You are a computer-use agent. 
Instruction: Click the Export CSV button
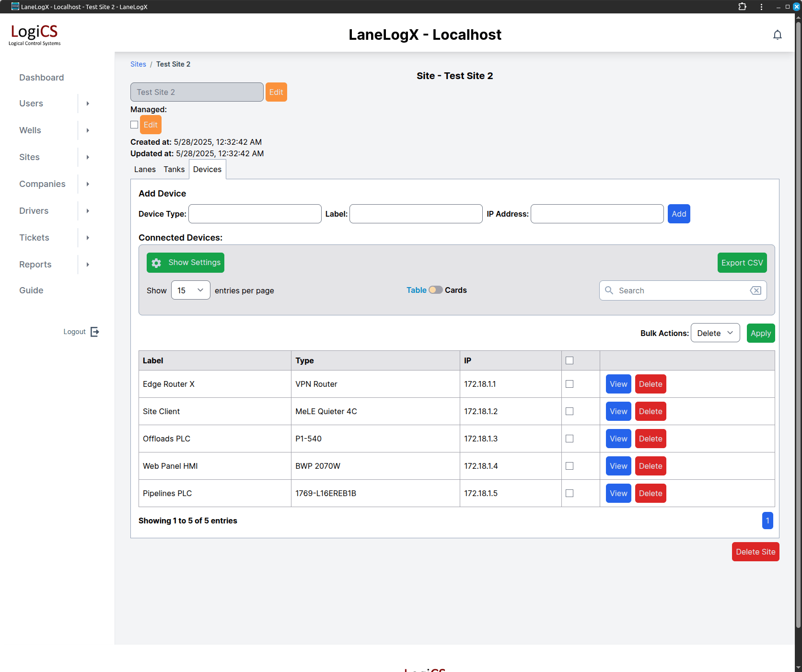pos(742,263)
